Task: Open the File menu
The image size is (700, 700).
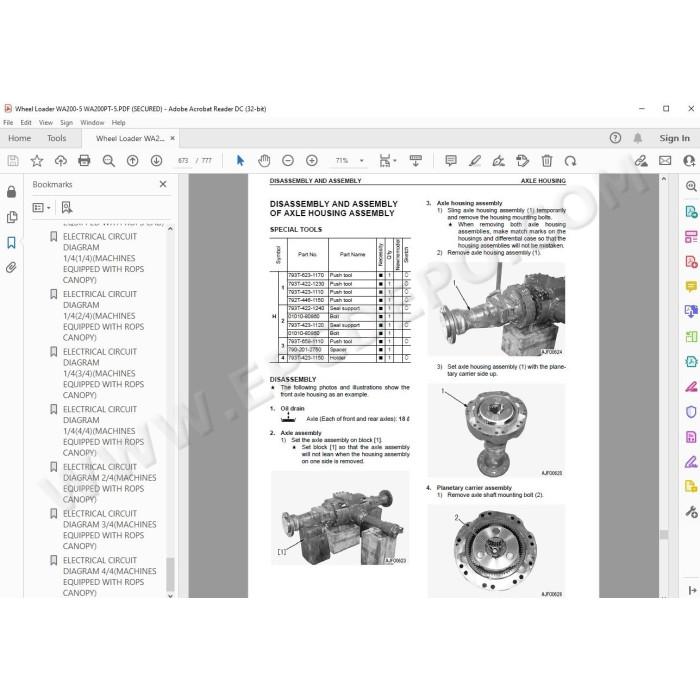Action: 8,122
